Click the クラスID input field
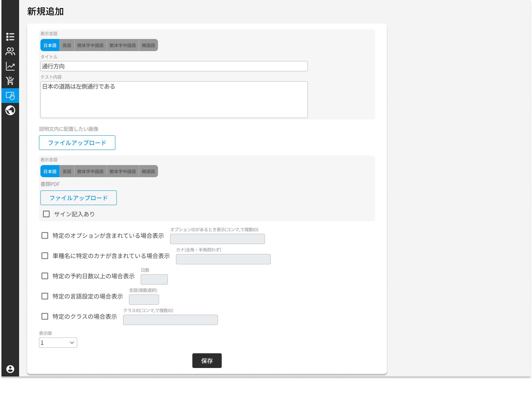 pyautogui.click(x=170, y=320)
